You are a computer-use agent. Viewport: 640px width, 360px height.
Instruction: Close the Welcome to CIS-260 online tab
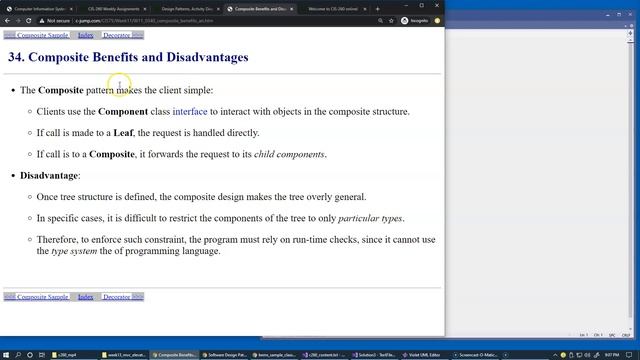point(365,9)
